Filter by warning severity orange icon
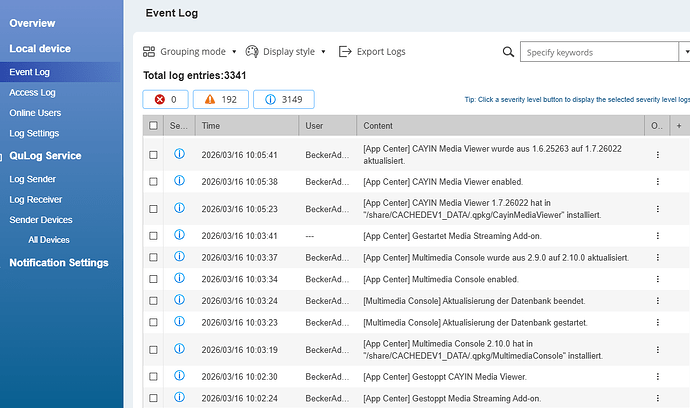The height and width of the screenshot is (408, 690). [x=211, y=100]
